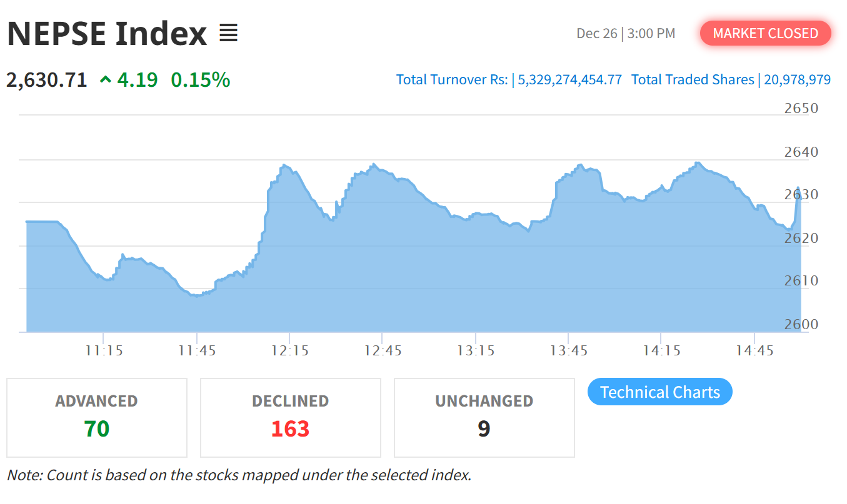Click the NEPSE Index heading
The width and height of the screenshot is (847, 504).
click(x=107, y=34)
